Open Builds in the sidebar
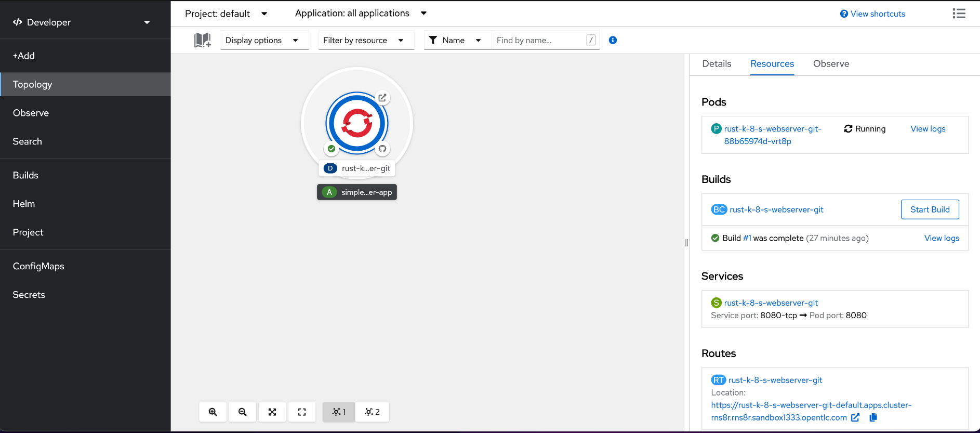This screenshot has width=980, height=433. click(x=25, y=175)
